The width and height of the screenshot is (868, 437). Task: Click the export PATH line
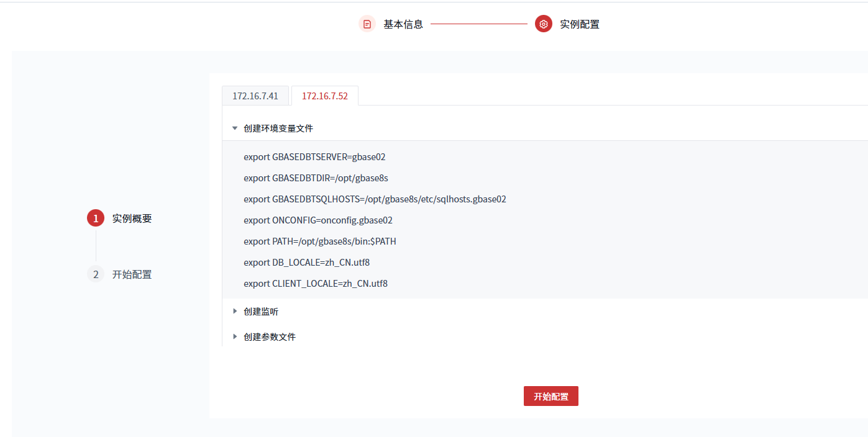[x=320, y=241]
